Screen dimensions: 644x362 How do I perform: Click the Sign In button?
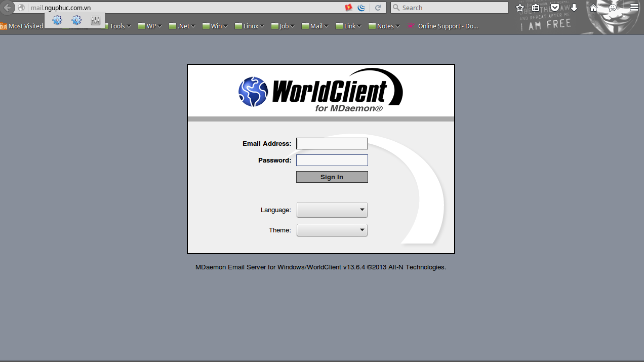[x=332, y=177]
